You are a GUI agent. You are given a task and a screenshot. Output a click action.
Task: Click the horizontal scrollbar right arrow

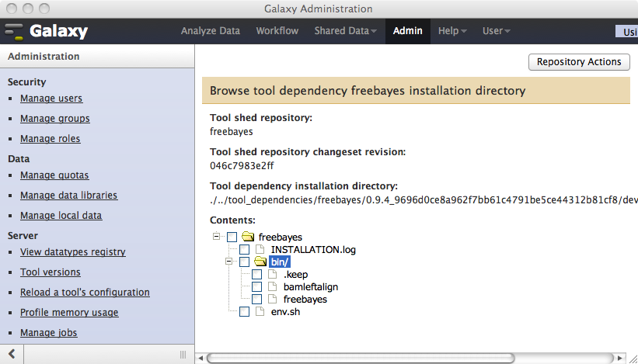(619, 359)
